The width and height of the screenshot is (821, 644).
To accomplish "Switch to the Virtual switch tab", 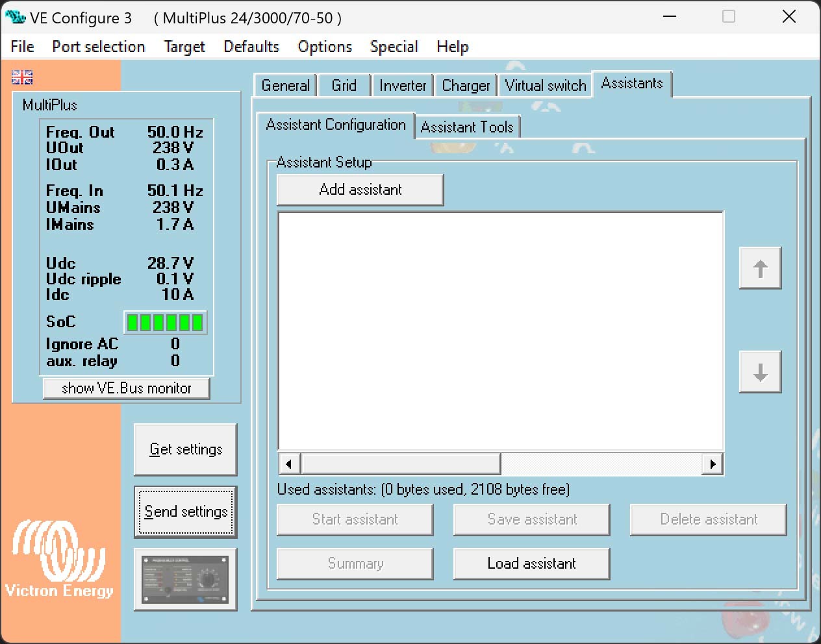I will tap(545, 86).
